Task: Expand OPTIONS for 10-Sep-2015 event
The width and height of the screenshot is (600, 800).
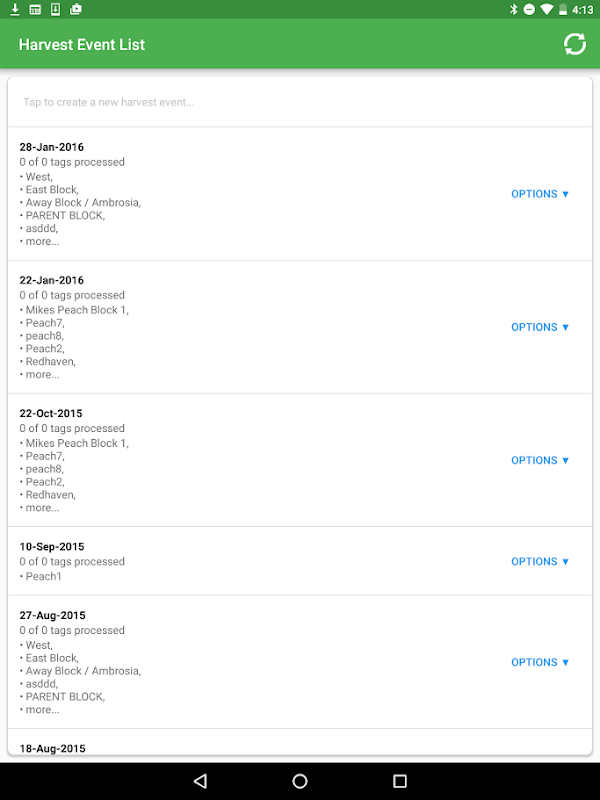Action: pyautogui.click(x=540, y=561)
